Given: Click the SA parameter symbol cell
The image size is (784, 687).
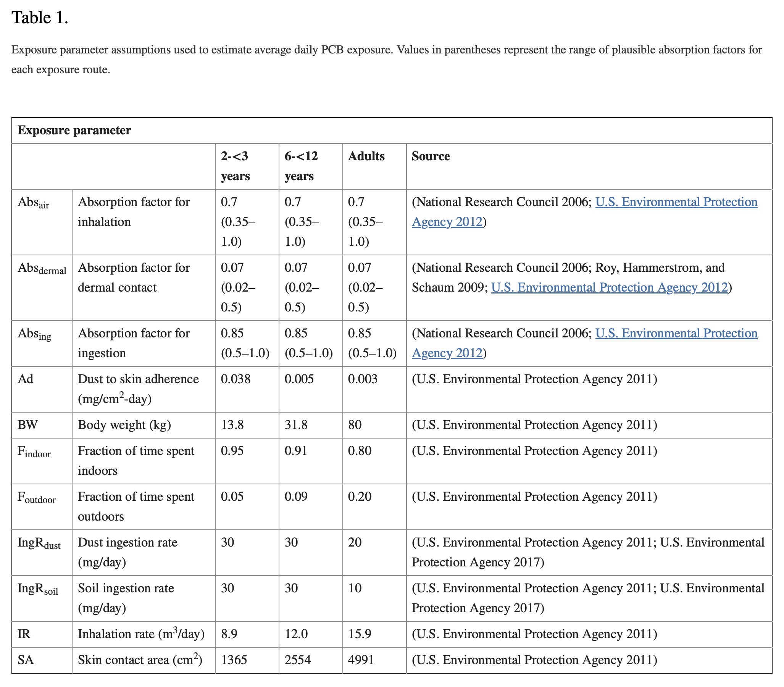Looking at the screenshot, I should tap(26, 660).
